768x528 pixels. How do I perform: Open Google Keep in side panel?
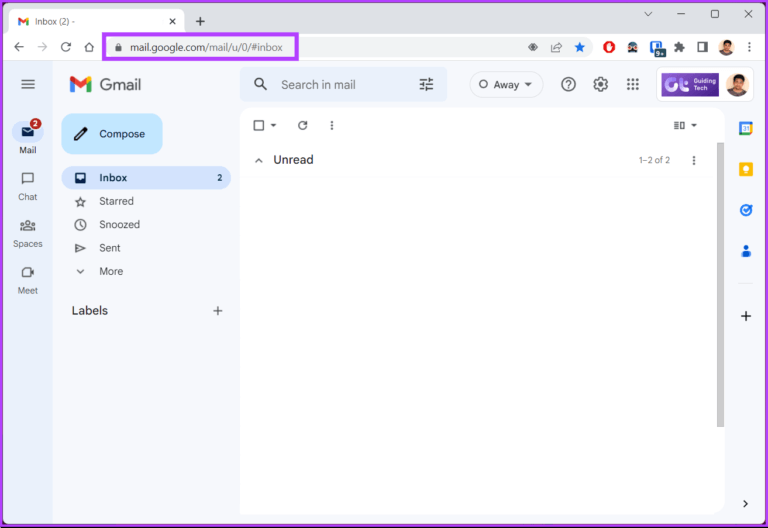point(746,169)
